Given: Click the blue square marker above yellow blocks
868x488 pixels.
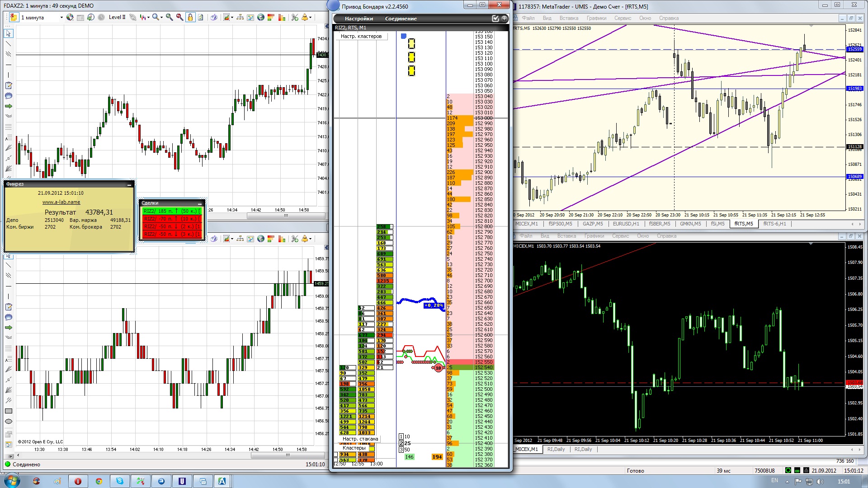Looking at the screenshot, I should coord(404,36).
